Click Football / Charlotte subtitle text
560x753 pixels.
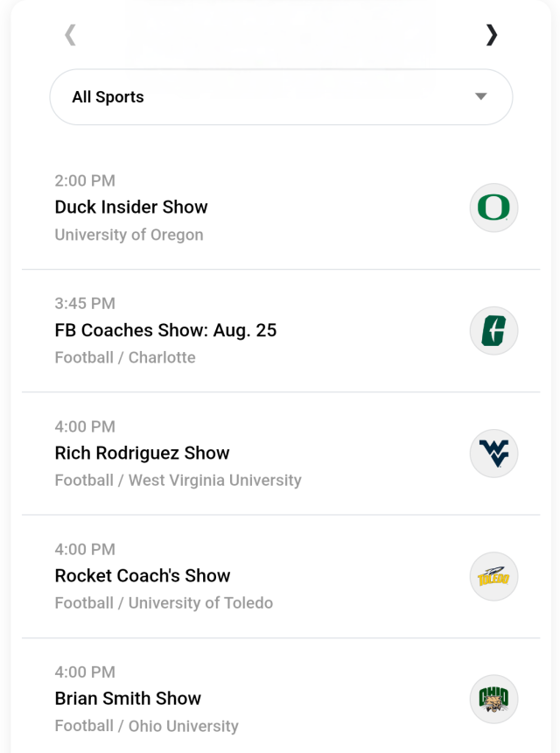(x=125, y=357)
